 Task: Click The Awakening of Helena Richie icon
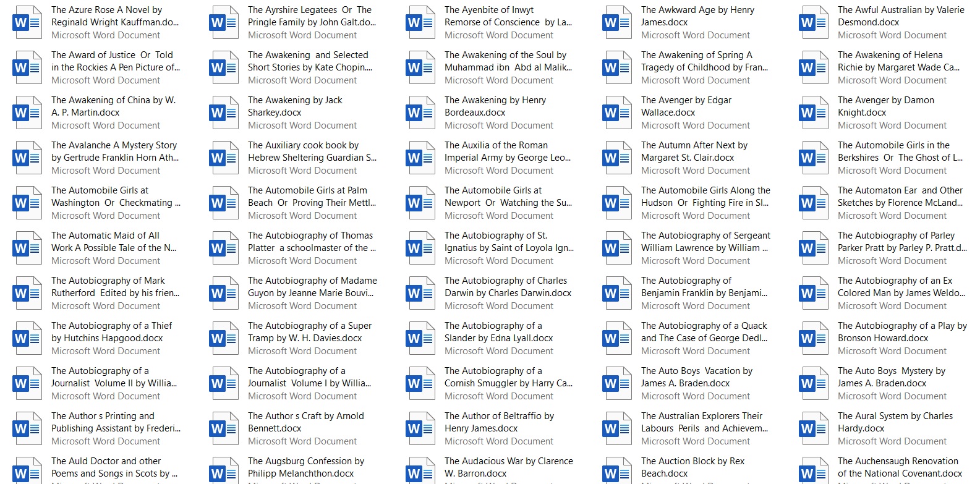point(813,68)
